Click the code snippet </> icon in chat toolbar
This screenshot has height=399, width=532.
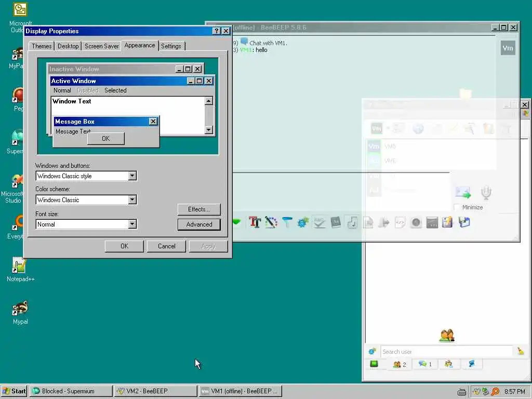(400, 222)
